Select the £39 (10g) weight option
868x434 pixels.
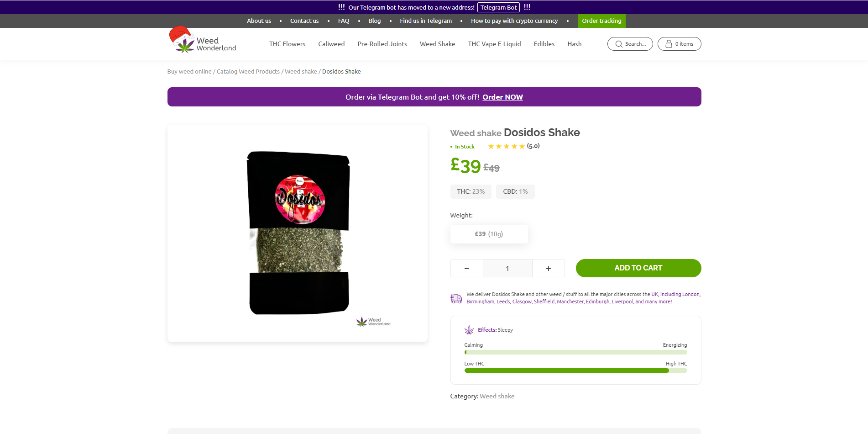coord(489,234)
